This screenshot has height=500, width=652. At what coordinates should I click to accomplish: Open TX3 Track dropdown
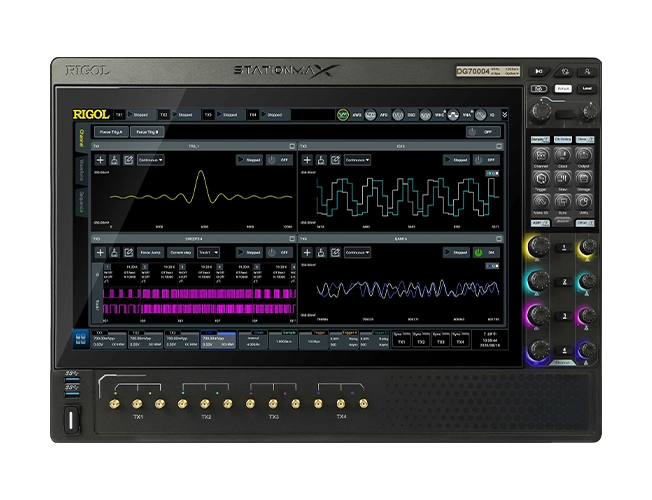tap(208, 252)
